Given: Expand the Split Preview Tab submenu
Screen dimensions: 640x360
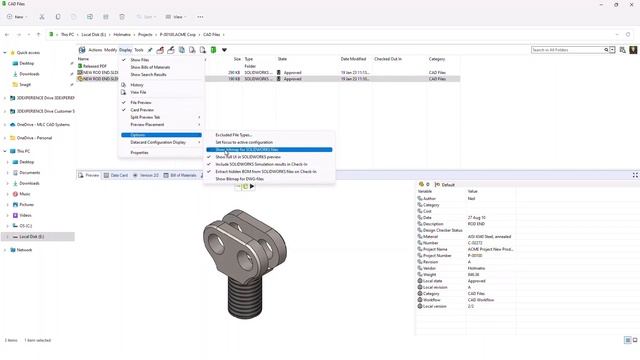Looking at the screenshot, I should pyautogui.click(x=161, y=117).
